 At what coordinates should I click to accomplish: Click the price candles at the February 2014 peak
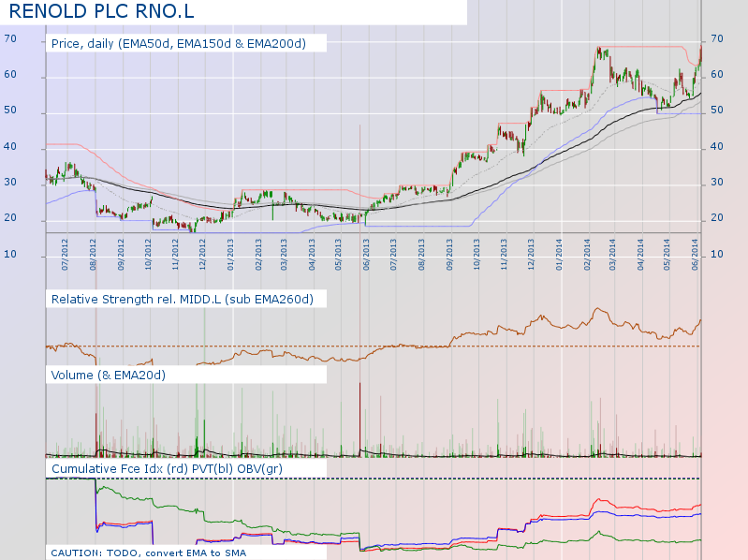pyautogui.click(x=602, y=53)
